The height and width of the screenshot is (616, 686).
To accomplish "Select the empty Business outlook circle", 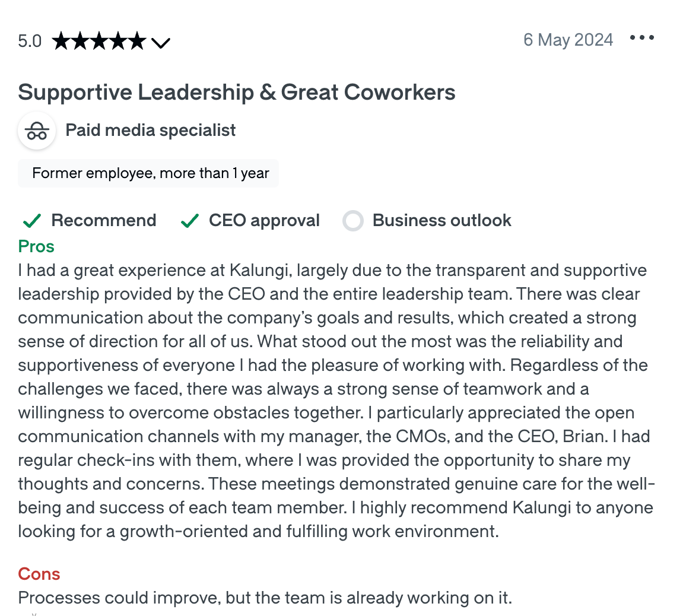I will point(353,221).
